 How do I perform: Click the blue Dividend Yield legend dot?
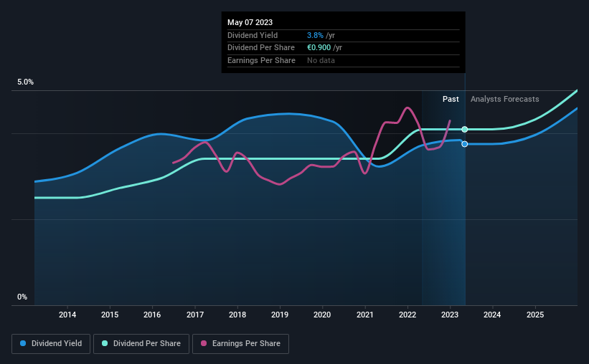(23, 343)
